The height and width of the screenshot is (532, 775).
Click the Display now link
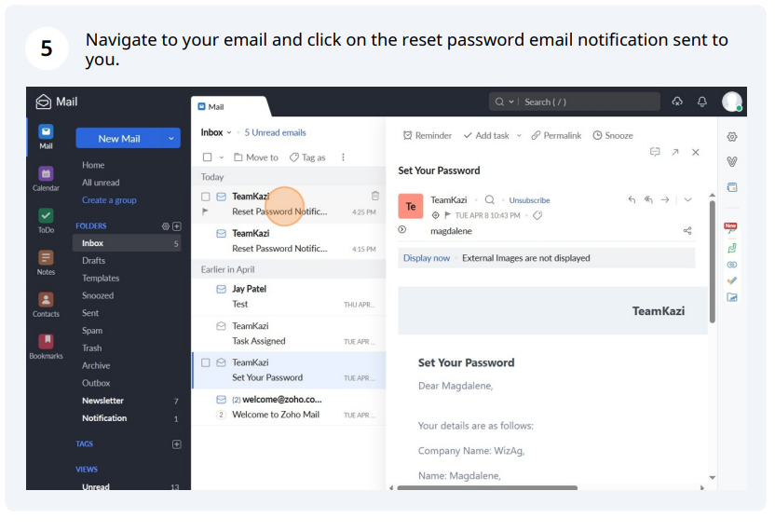426,258
